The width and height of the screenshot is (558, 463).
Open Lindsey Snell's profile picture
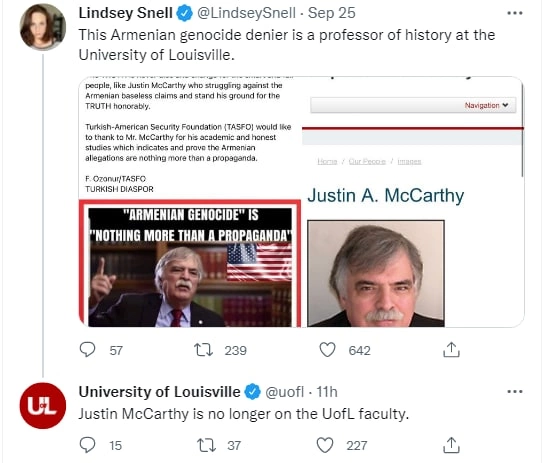(43, 27)
